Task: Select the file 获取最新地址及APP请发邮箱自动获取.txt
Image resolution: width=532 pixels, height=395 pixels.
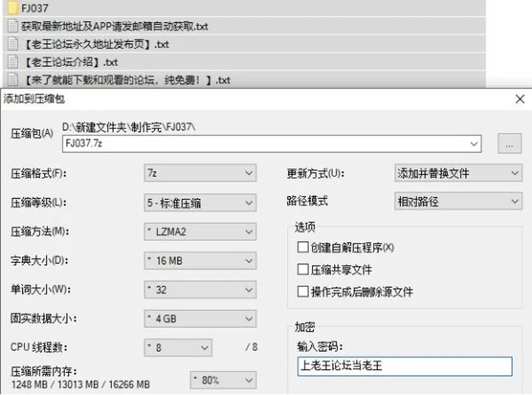Action: tap(115, 26)
